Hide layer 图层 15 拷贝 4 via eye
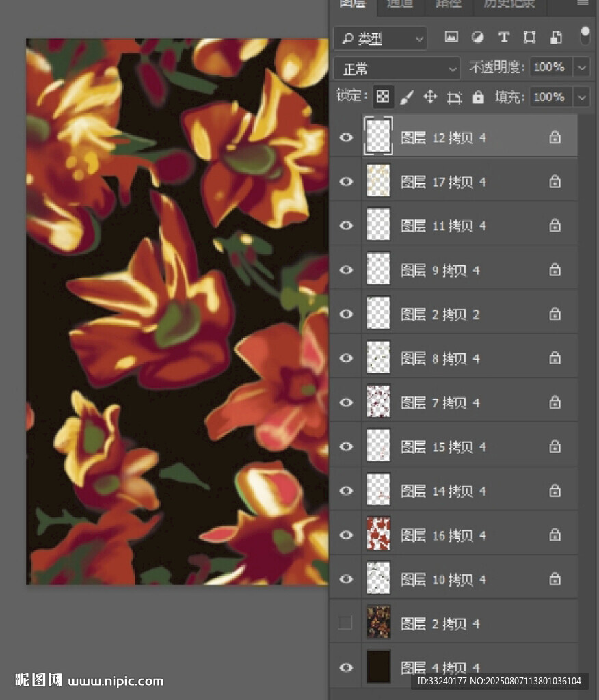599x700 pixels. click(x=346, y=446)
